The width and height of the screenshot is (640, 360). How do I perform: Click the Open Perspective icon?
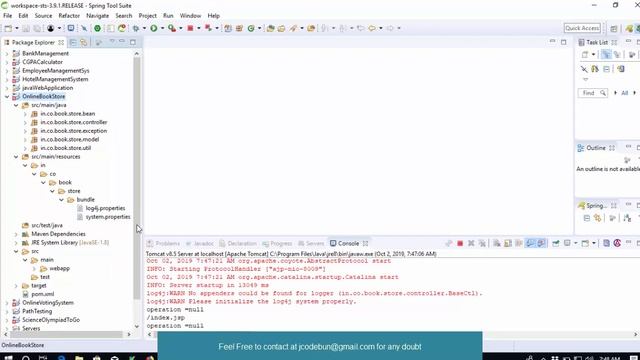[x=613, y=28]
